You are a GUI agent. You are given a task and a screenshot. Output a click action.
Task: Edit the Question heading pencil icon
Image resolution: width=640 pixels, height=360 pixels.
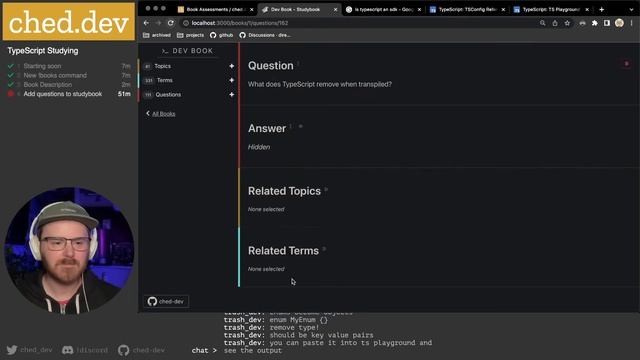tap(298, 63)
